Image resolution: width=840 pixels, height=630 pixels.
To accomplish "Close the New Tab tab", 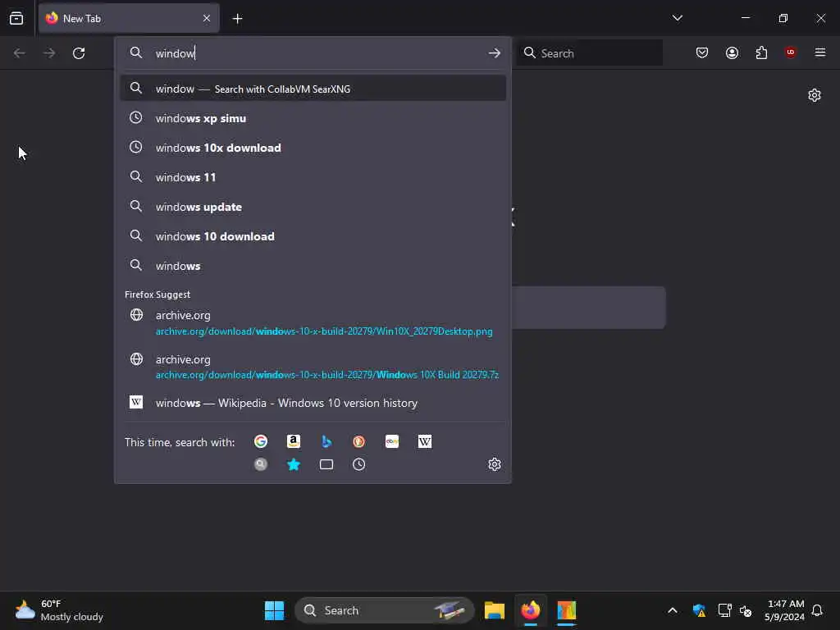I will [x=207, y=18].
